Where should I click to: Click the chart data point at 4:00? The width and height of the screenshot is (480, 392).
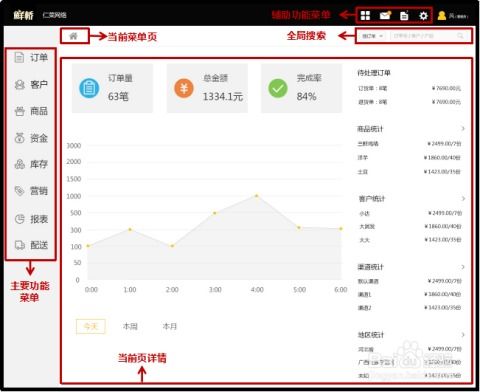click(x=257, y=196)
